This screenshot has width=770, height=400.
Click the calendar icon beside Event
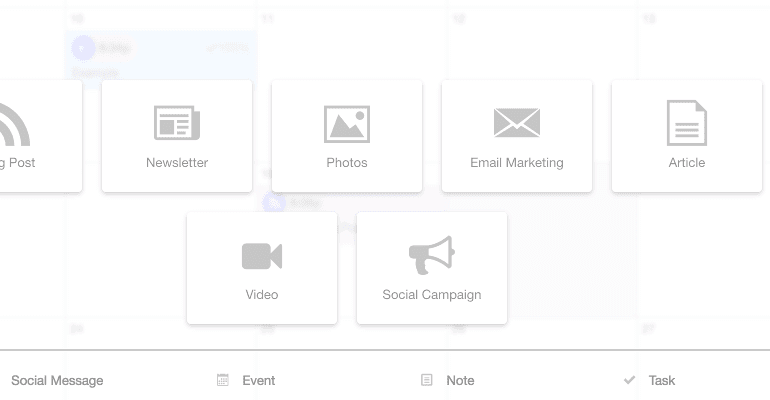(x=222, y=380)
